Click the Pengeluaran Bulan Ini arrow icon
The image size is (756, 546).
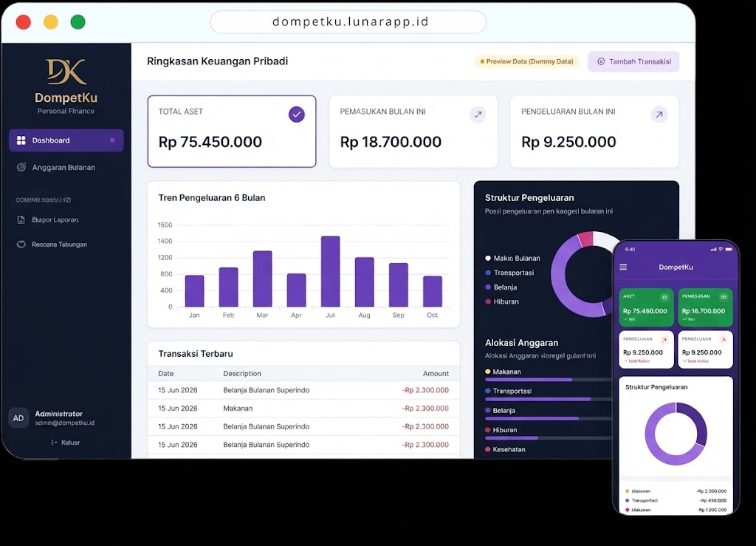(659, 115)
